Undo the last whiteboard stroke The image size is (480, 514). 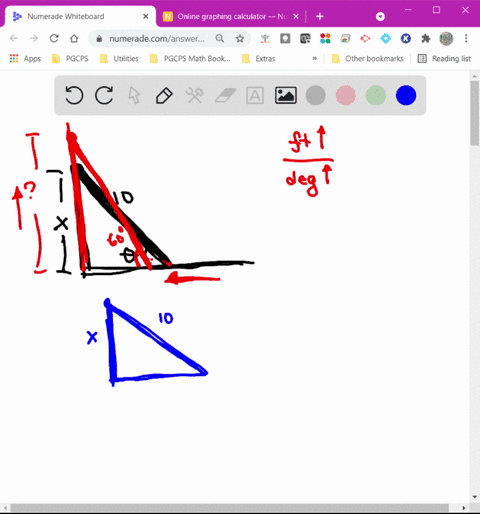(x=74, y=95)
